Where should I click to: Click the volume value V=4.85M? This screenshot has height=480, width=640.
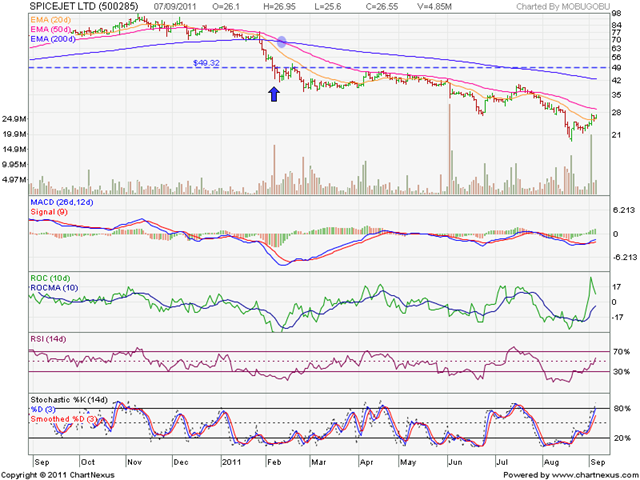pyautogui.click(x=435, y=7)
